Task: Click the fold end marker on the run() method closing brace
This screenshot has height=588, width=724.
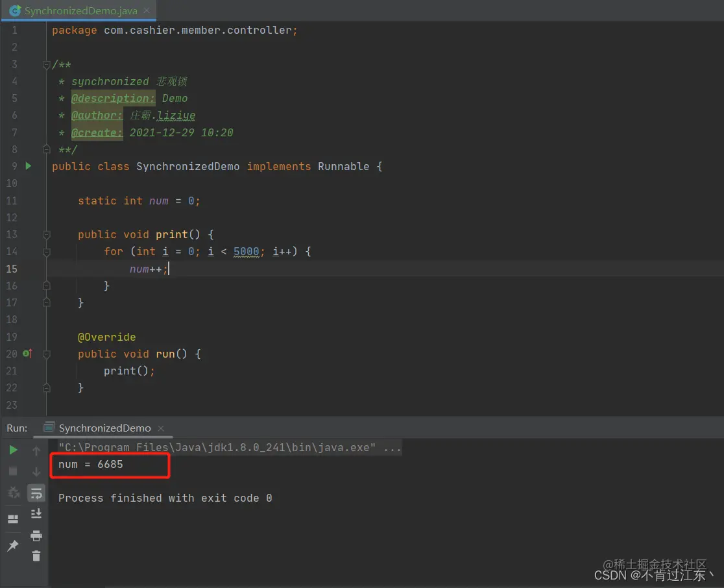Action: [47, 388]
